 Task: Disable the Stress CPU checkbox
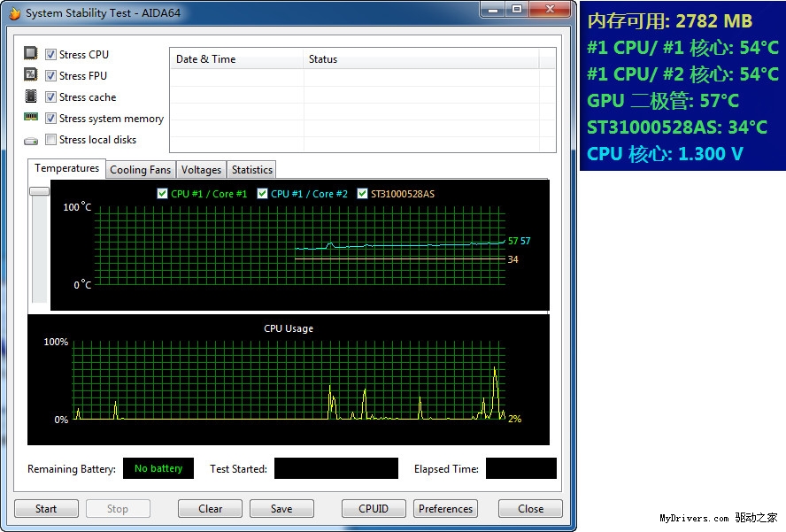click(51, 55)
